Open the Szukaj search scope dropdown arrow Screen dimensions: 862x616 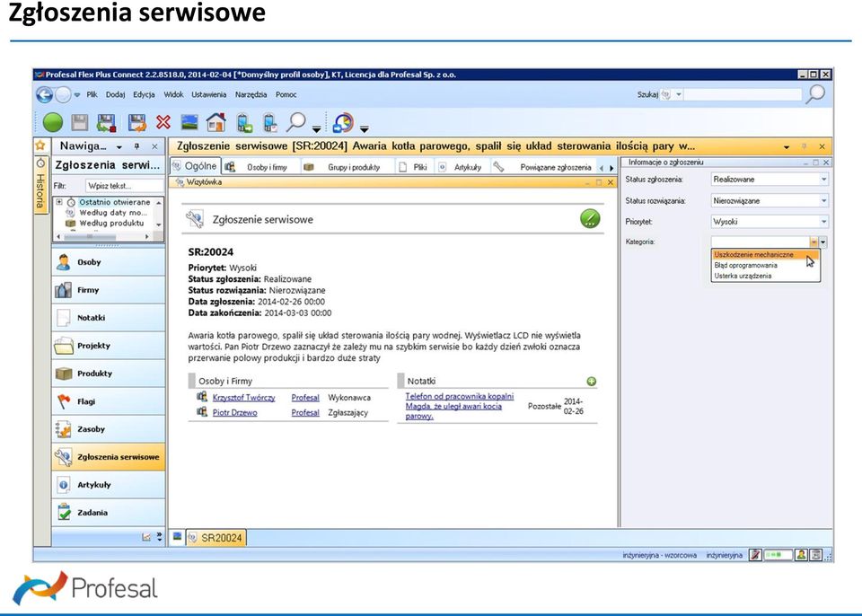point(679,94)
